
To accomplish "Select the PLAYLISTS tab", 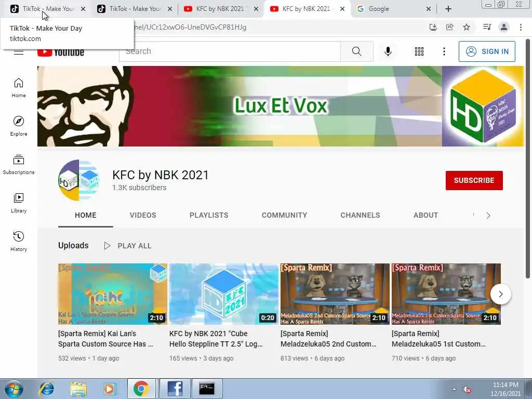I will (209, 215).
